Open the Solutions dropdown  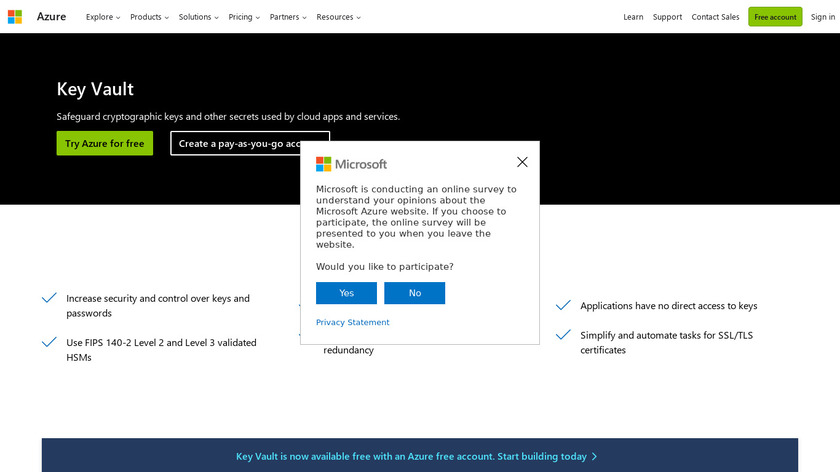coord(199,17)
